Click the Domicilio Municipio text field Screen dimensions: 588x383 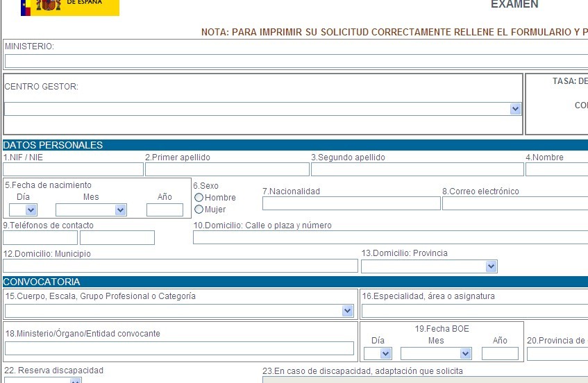(x=180, y=266)
